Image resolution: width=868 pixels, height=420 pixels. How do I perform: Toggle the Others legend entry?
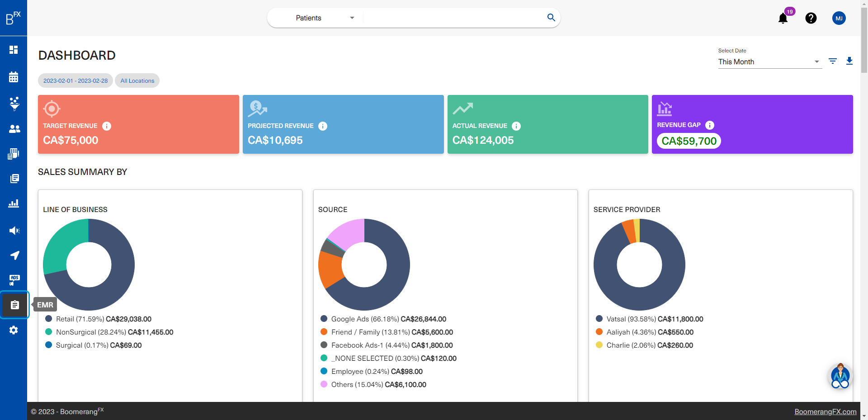[x=373, y=384]
